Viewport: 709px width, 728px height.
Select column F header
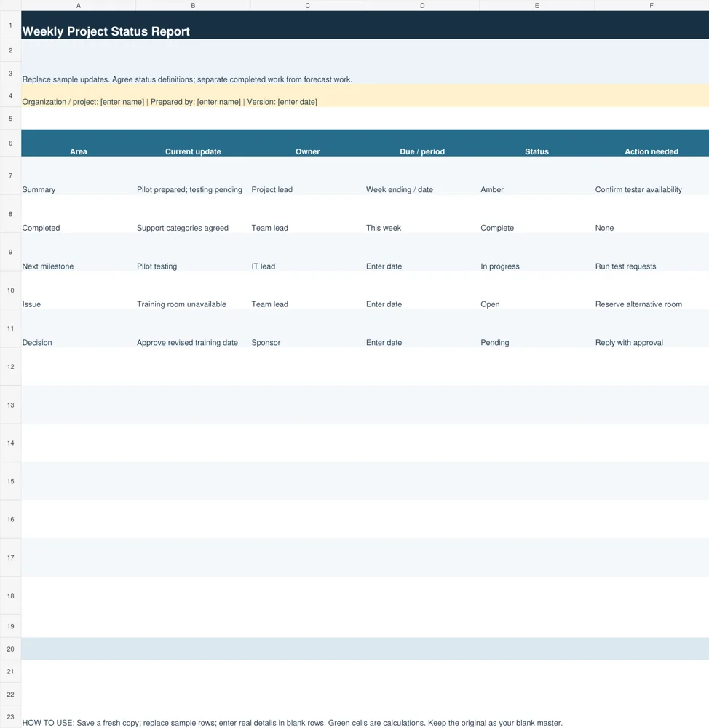click(651, 6)
